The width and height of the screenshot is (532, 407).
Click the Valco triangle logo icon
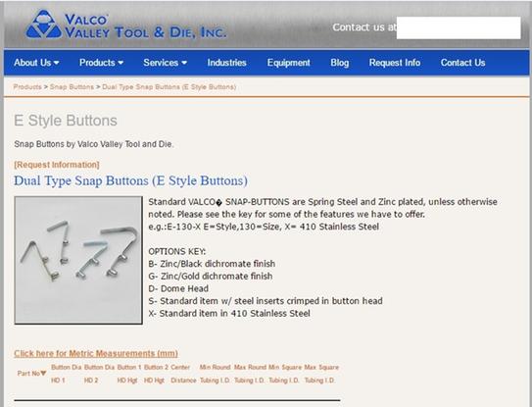44,25
